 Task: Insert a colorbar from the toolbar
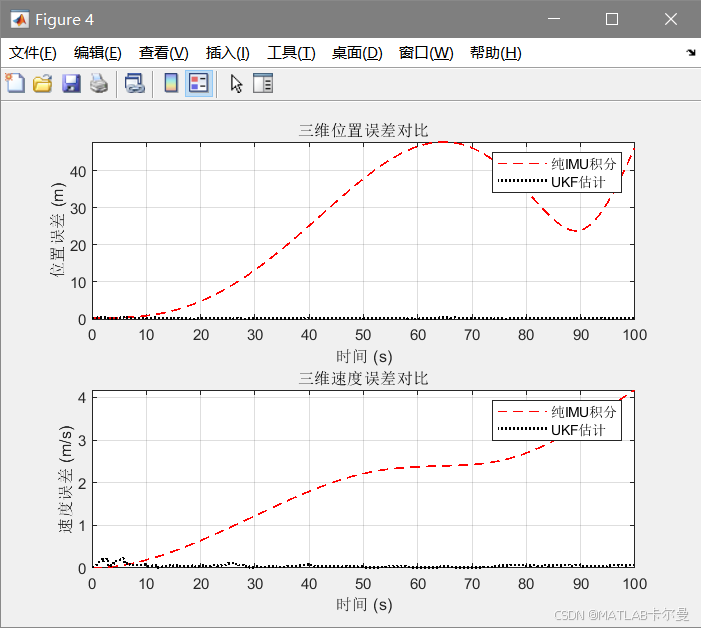pos(171,83)
